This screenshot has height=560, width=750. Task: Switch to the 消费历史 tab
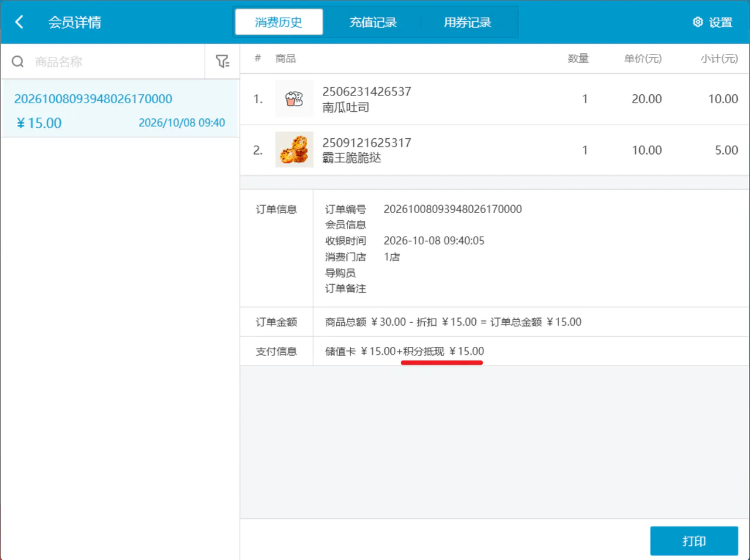point(279,22)
